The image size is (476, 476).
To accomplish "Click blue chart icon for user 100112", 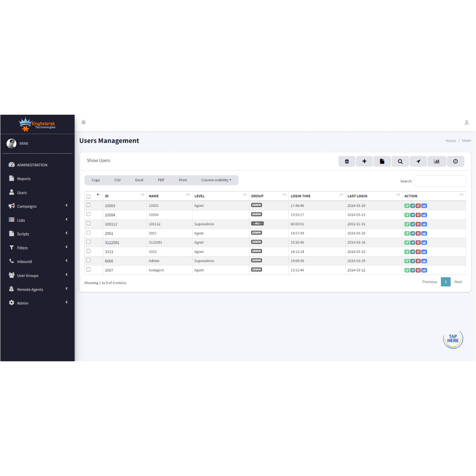I will point(424,224).
